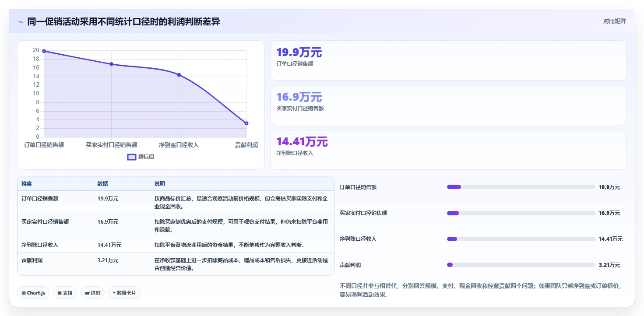Click the chart data point for 贡献利润
The image size is (644, 316).
point(246,123)
